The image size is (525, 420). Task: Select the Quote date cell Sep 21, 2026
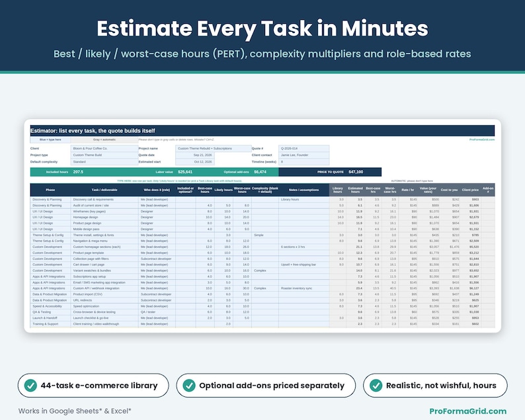195,155
